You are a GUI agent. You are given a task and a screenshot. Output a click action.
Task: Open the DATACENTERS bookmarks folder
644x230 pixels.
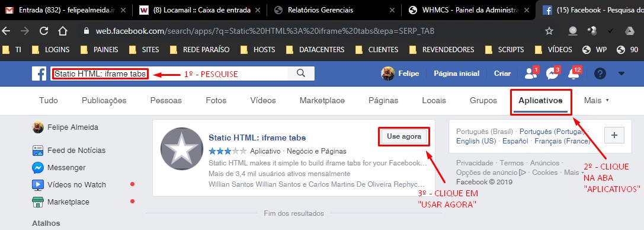coord(315,50)
